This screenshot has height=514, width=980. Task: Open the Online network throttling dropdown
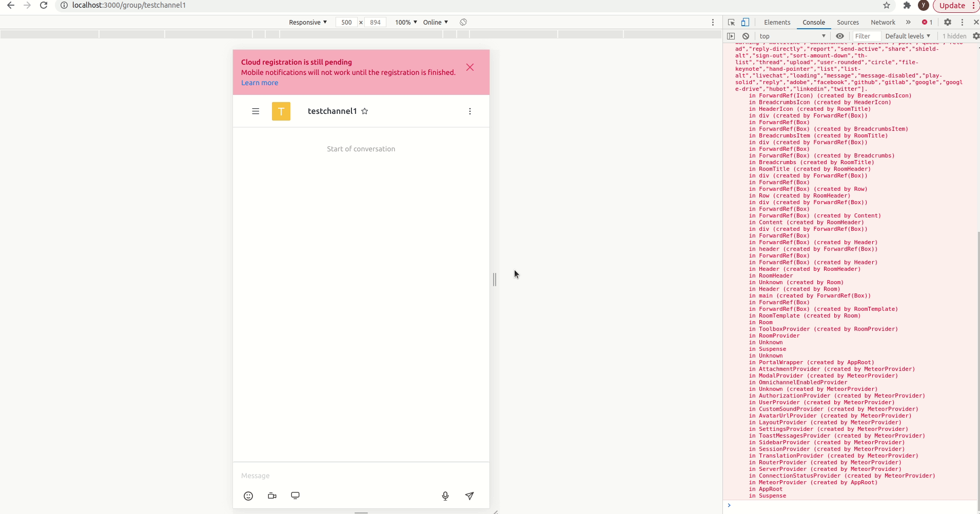435,22
